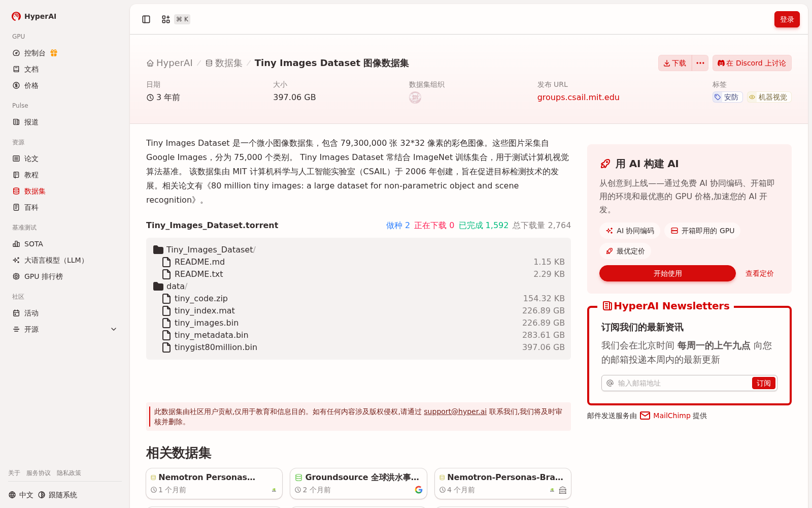Click Tiny_Images_Dataset.torrent heading
This screenshot has width=812, height=508.
(212, 225)
